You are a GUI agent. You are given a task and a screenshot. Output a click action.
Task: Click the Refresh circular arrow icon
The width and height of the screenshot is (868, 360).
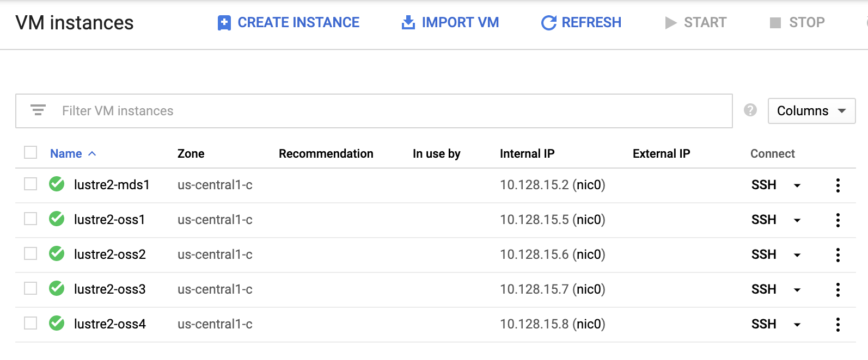click(548, 23)
